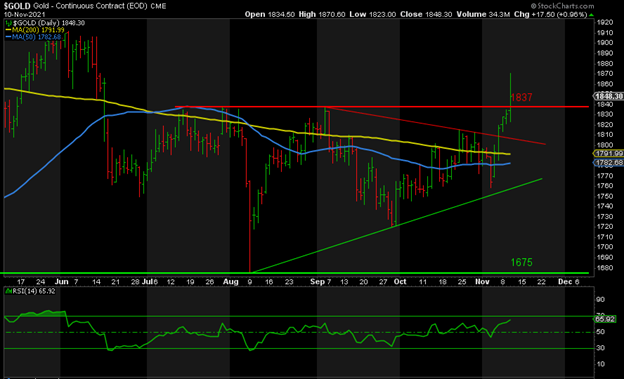
Task: Click the 65.92 RSI value tag
Action: pos(603,319)
